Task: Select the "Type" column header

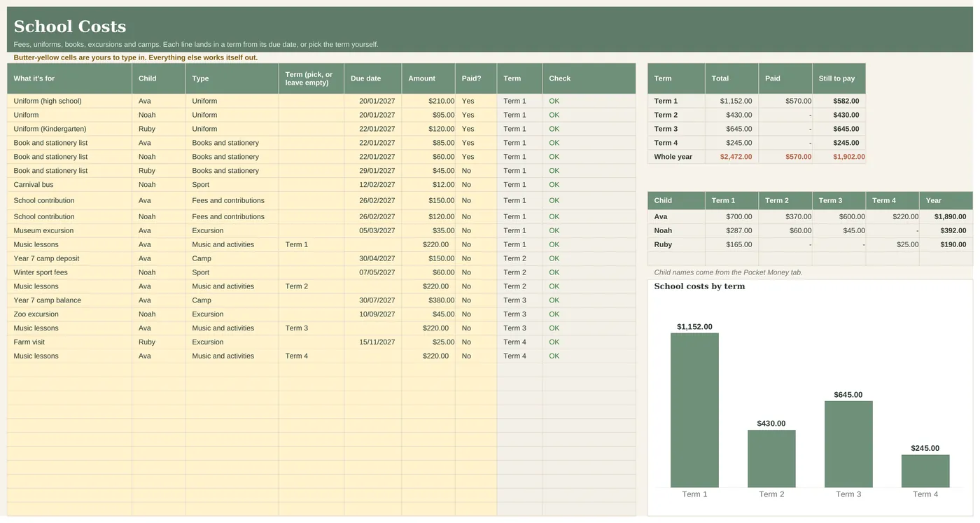Action: [232, 78]
